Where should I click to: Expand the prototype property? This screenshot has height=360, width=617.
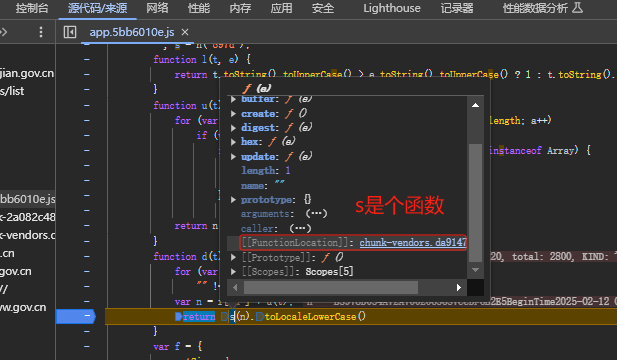click(233, 200)
